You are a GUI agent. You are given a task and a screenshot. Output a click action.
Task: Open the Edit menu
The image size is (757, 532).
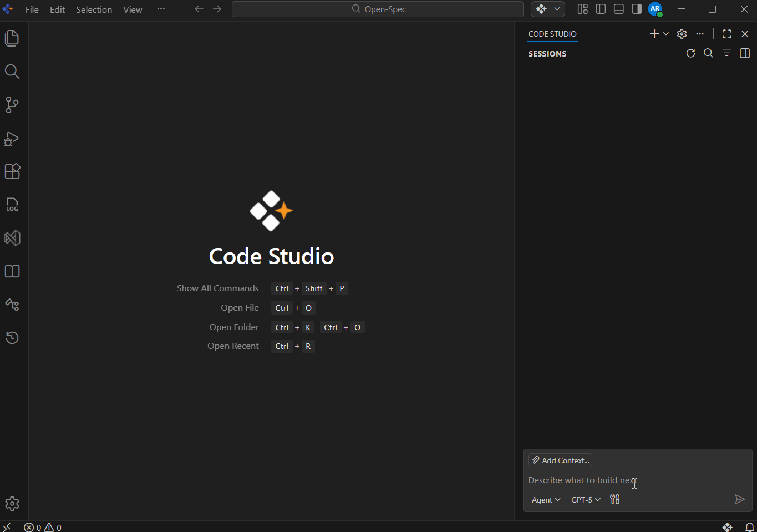[57, 9]
